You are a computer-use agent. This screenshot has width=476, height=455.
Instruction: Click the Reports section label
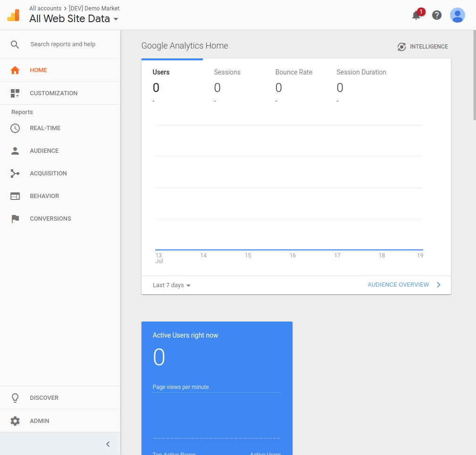coord(22,112)
